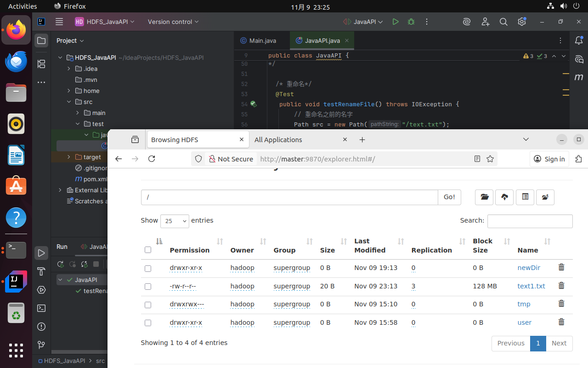The image size is (588, 368).
Task: Open the Firefox extensions puzzle icon
Action: pyautogui.click(x=578, y=159)
